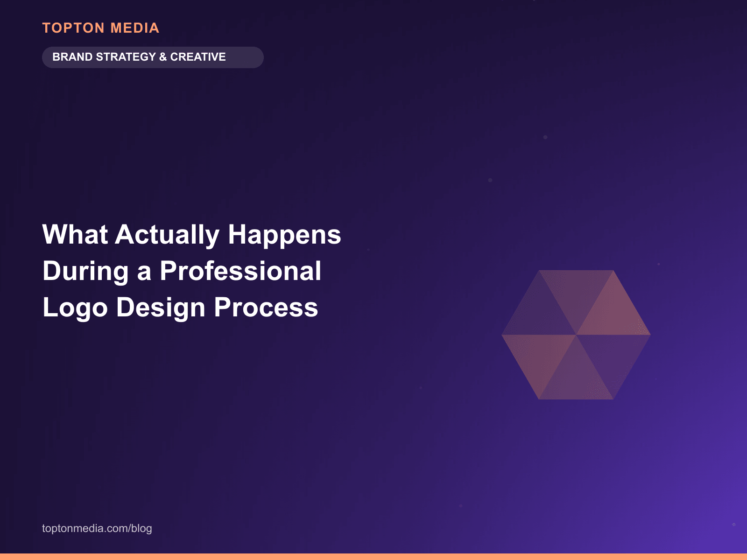Open the toptonmedia.com/blog link
Screen dimensions: 747x560
(x=97, y=528)
